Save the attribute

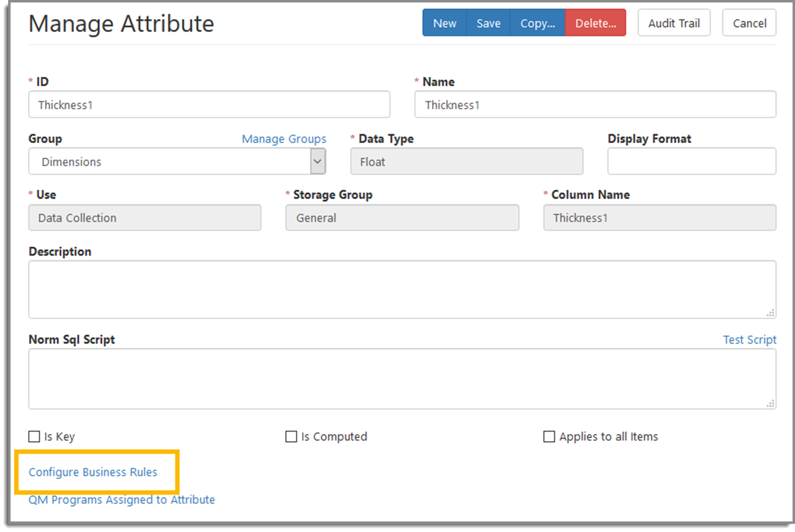coord(488,23)
